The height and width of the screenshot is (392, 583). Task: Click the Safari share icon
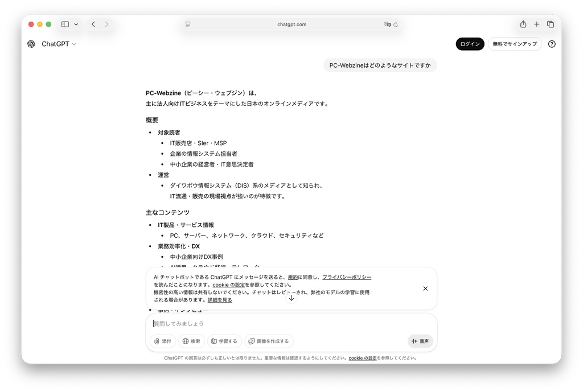pos(523,24)
